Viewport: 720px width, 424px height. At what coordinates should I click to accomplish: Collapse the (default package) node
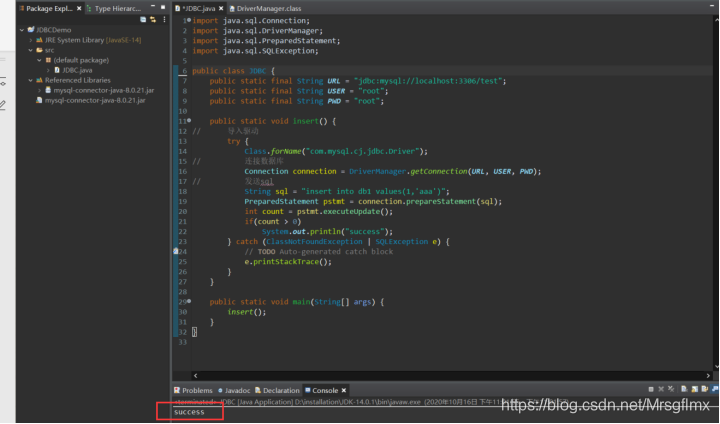(x=39, y=60)
